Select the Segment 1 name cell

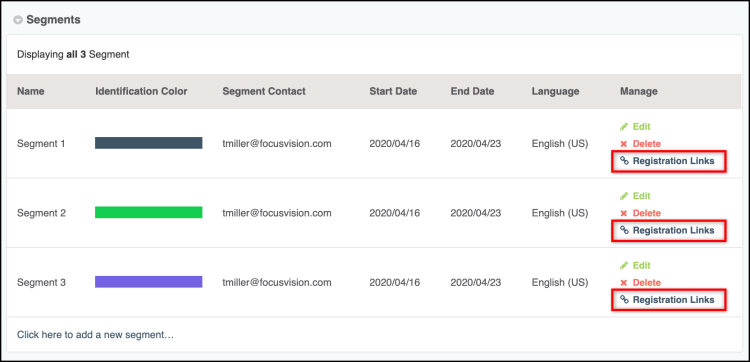tap(41, 143)
